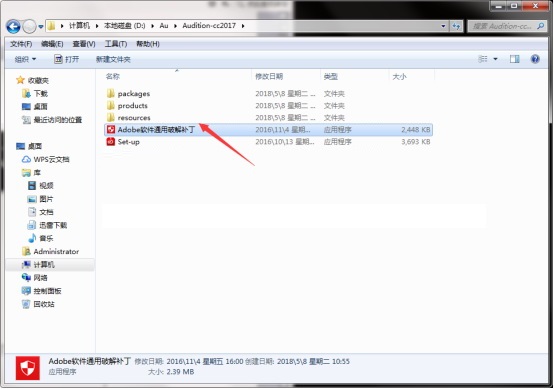
Task: Open the Administrator folder in sidebar
Action: click(56, 252)
